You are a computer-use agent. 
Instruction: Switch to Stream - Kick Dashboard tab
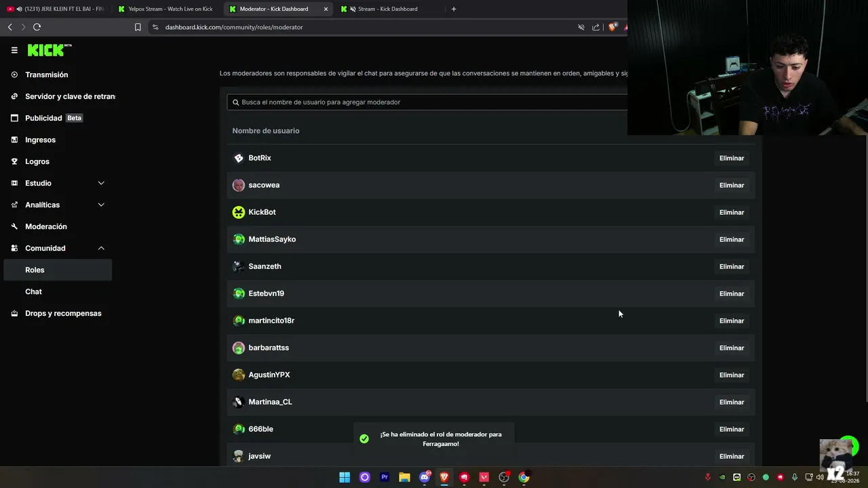[x=389, y=9]
